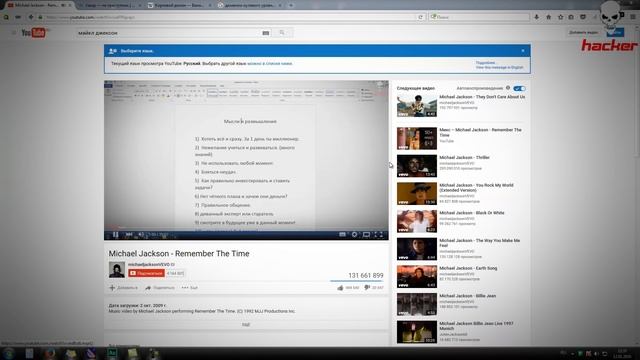Click the channel avatar under the title
The image size is (640, 360).
[117, 270]
